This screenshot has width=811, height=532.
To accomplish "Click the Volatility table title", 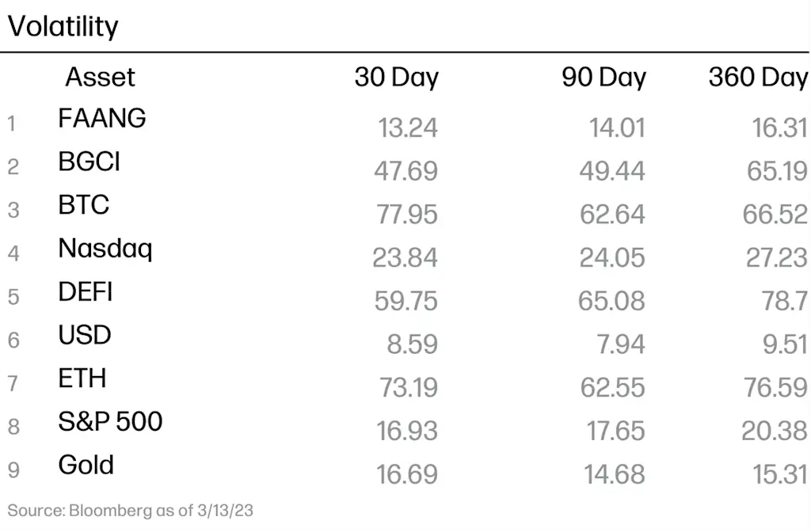I will tap(63, 26).
